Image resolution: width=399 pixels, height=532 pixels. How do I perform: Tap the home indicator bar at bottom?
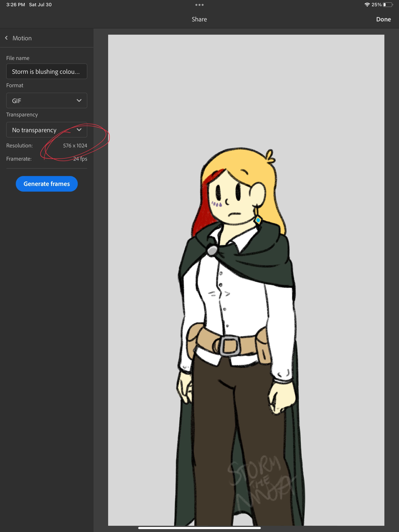[x=199, y=528]
